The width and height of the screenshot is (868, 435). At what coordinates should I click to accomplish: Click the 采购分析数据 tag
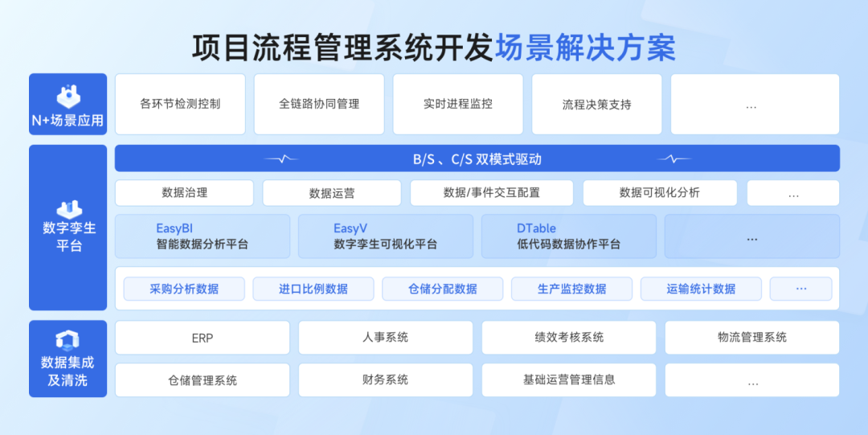tap(184, 289)
